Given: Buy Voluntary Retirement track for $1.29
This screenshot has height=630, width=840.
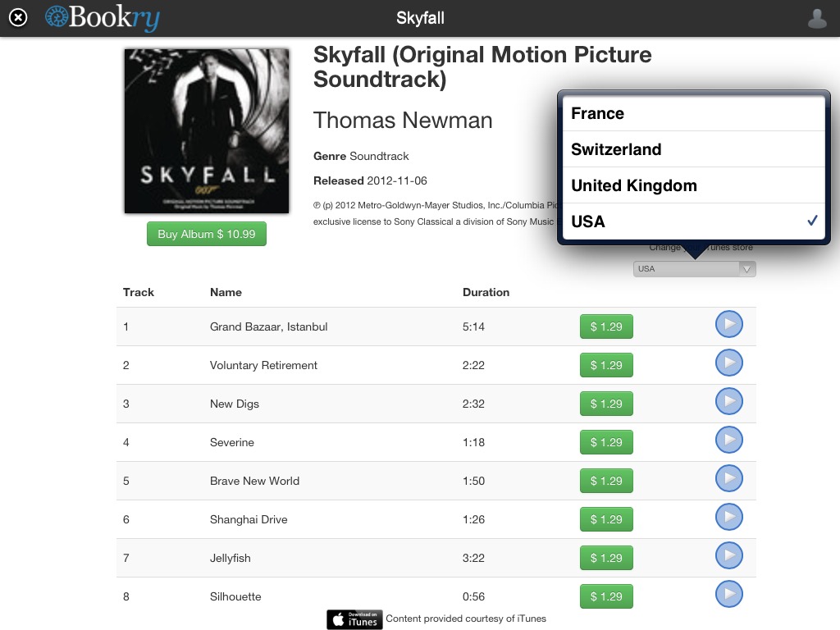Looking at the screenshot, I should tap(606, 365).
